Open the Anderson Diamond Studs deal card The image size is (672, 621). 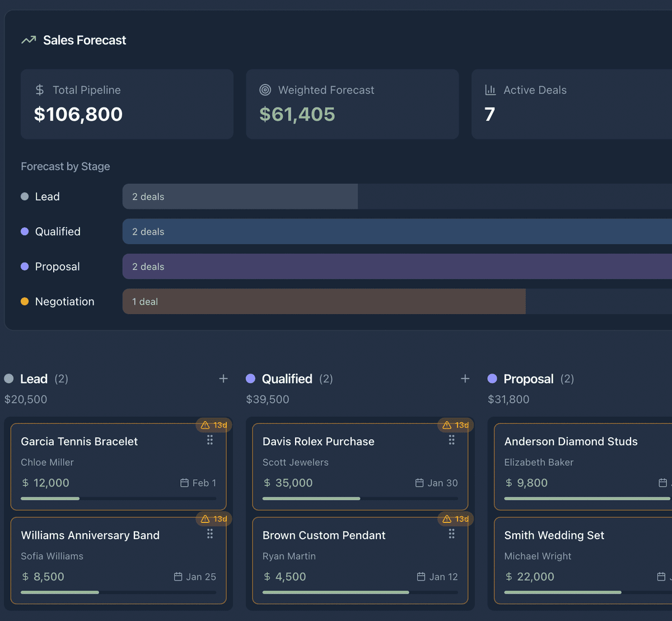583,466
